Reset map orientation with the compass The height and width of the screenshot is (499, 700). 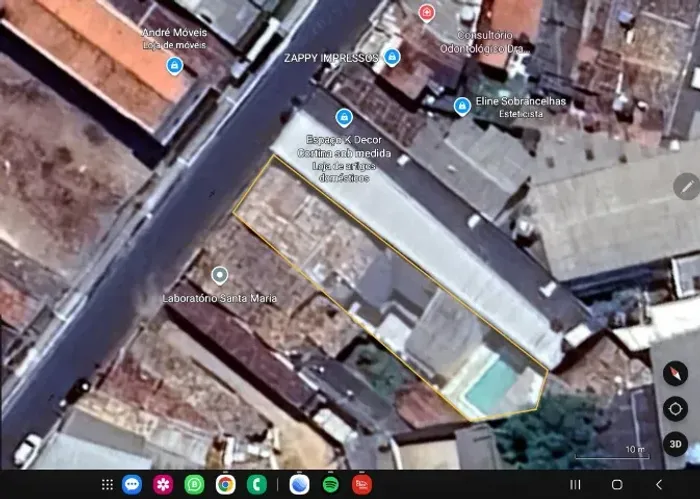[675, 373]
